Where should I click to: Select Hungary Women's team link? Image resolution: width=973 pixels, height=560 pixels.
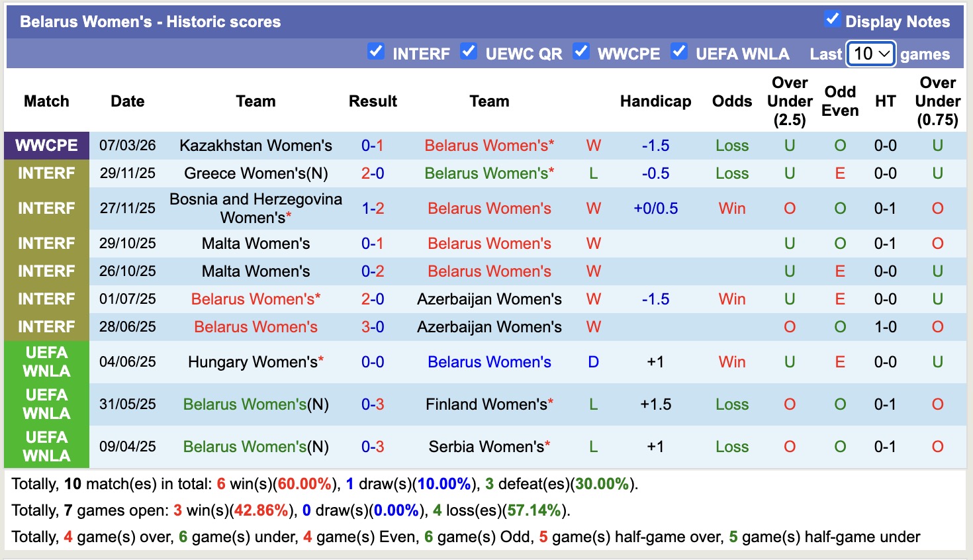click(x=252, y=361)
